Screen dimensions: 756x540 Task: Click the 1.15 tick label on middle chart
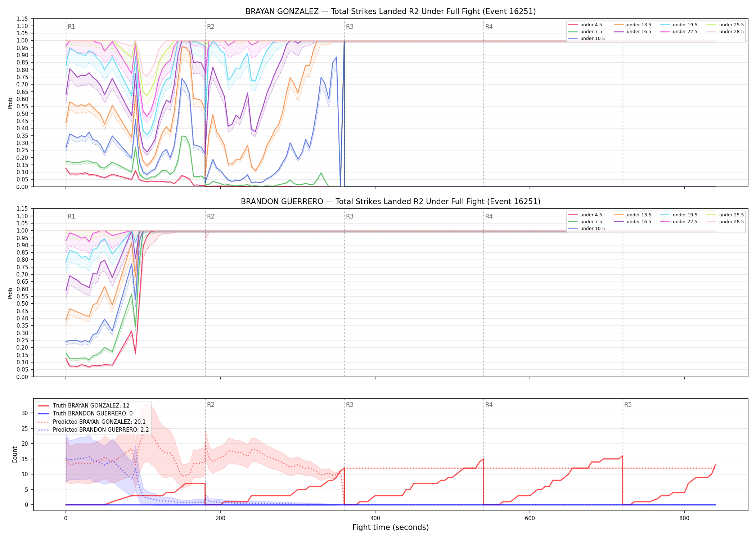coord(22,209)
